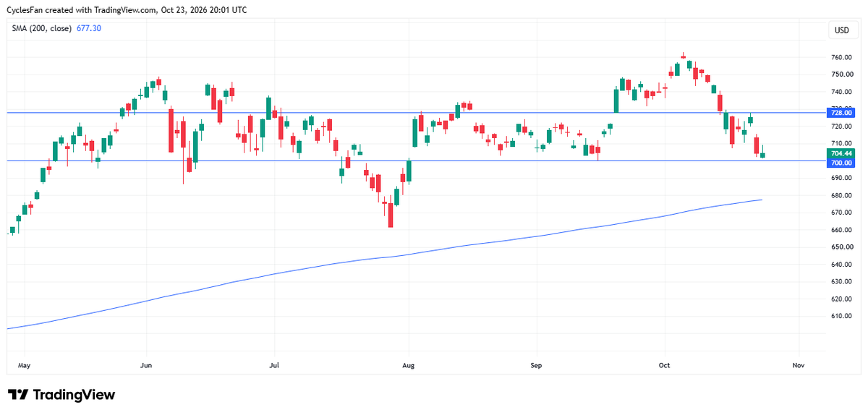The height and width of the screenshot is (415, 868).
Task: Click the 670.00 price axis label
Action: coord(841,213)
